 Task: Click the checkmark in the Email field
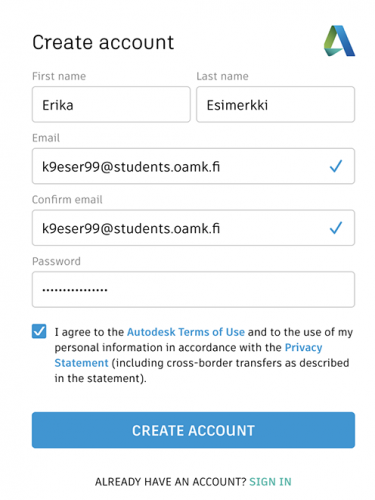(x=336, y=166)
